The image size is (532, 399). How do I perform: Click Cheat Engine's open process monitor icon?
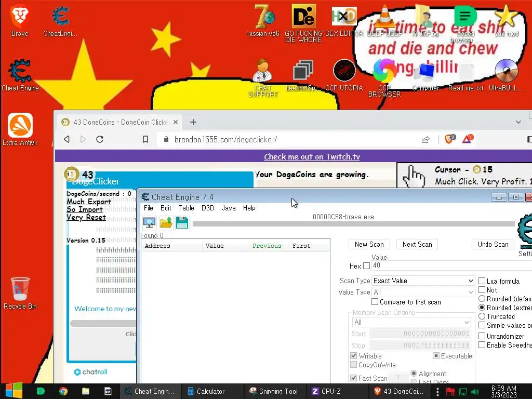(149, 222)
